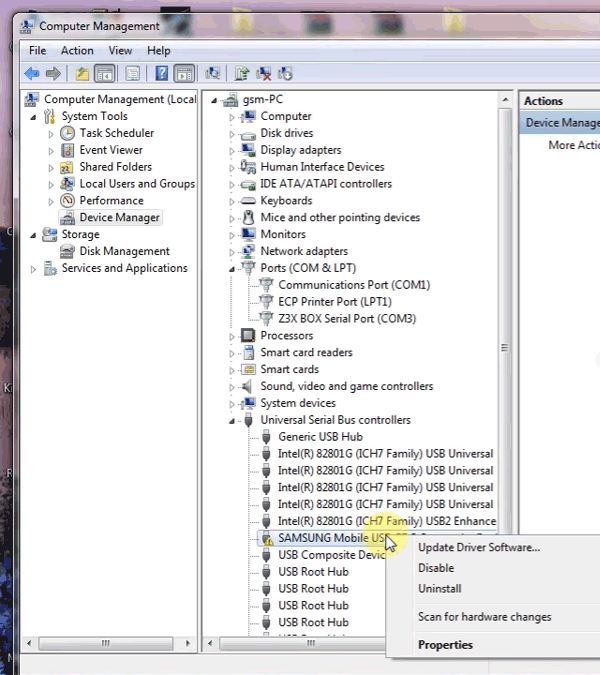Click the Keyboards device icon

248,201
